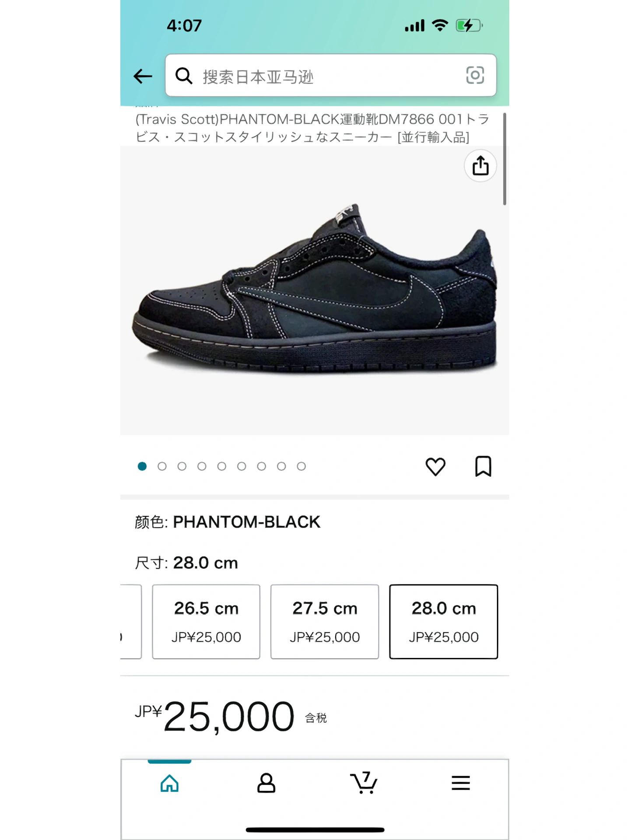Tap the share icon on product image
Screen dimensions: 630x840
pyautogui.click(x=480, y=166)
